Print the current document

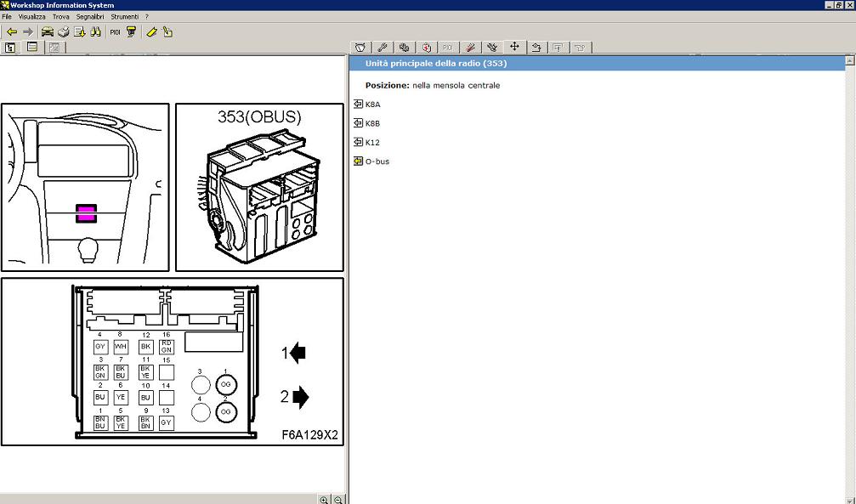click(64, 32)
